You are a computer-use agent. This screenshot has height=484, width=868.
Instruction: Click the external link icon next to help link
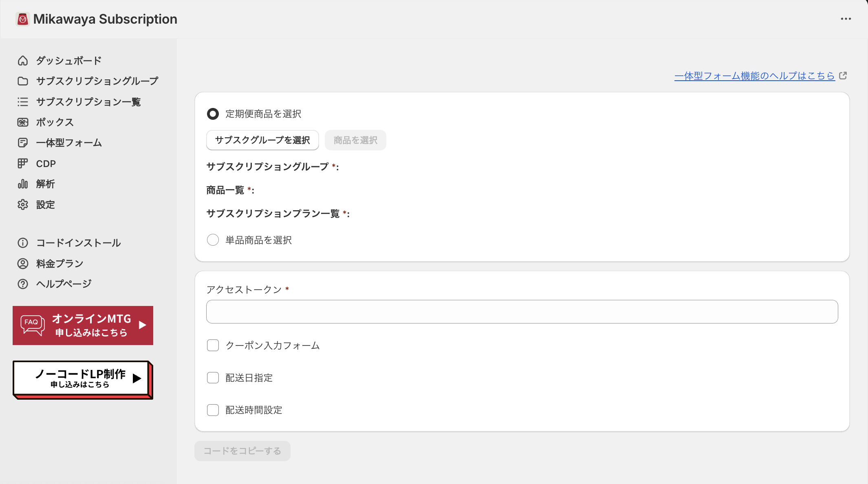pos(843,76)
